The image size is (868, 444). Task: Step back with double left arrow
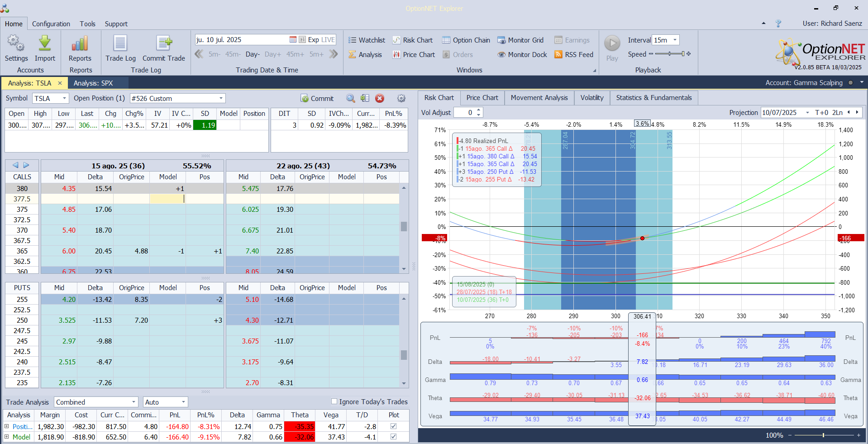[x=199, y=54]
